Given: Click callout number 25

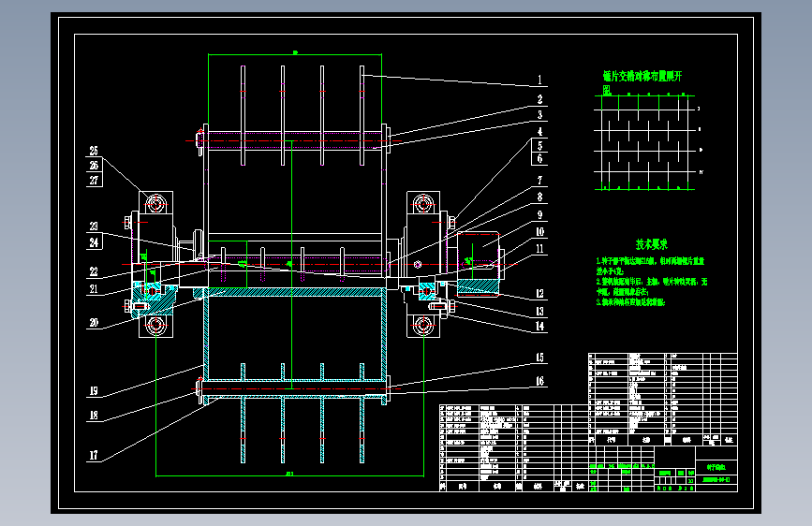Looking at the screenshot, I should 94,152.
